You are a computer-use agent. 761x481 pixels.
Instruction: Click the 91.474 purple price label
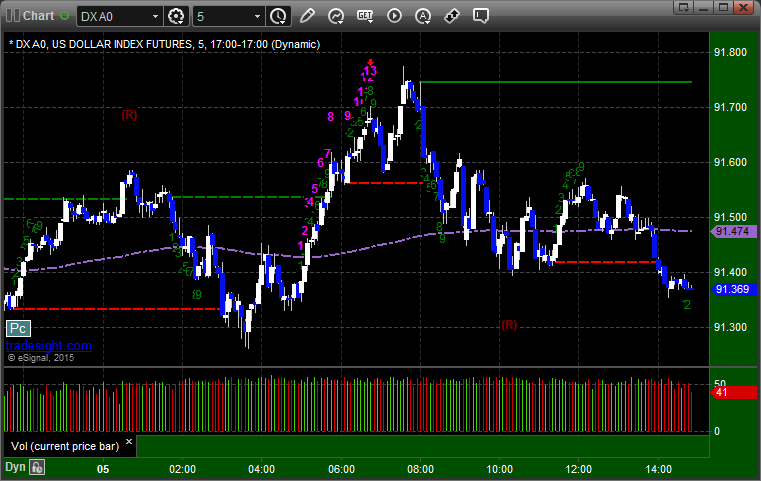pos(733,232)
